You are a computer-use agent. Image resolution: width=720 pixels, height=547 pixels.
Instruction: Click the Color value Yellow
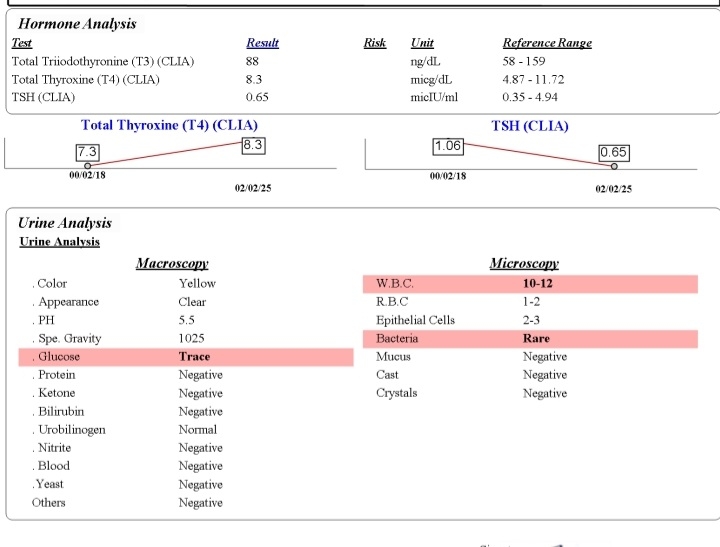pyautogui.click(x=197, y=283)
